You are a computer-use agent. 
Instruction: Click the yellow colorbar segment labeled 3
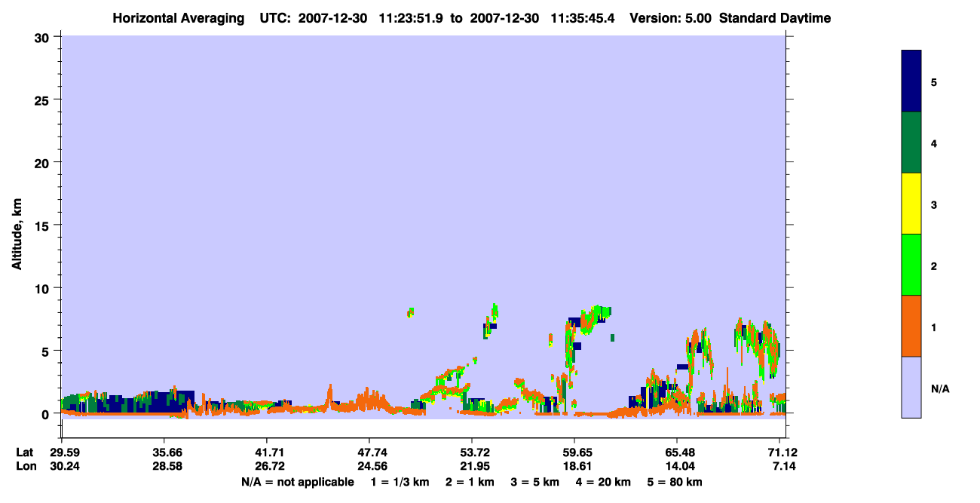(911, 204)
